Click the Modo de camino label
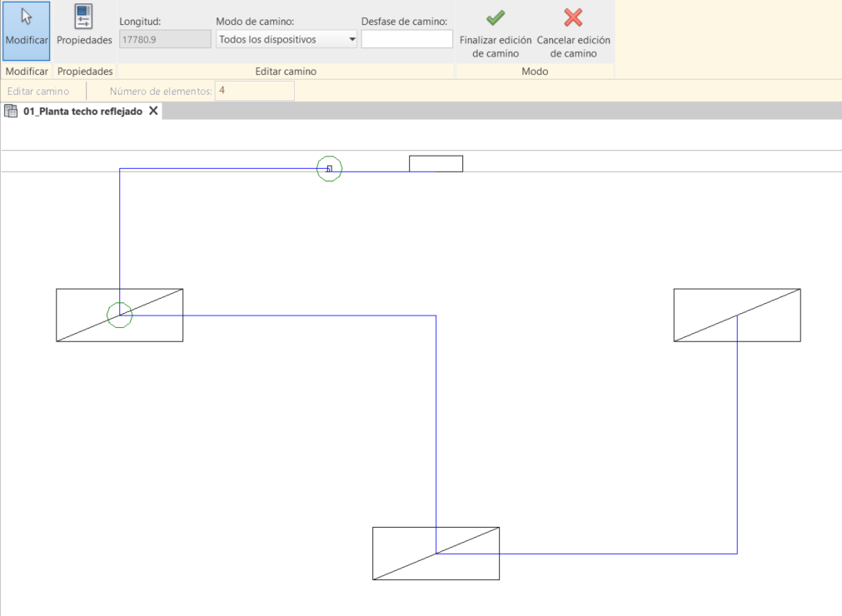The image size is (842, 616). point(255,22)
